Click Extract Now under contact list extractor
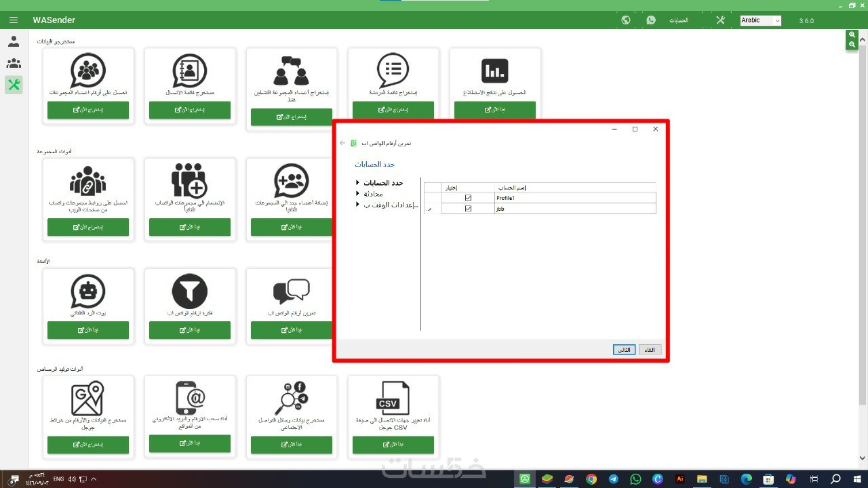The height and width of the screenshot is (488, 868). pyautogui.click(x=190, y=109)
